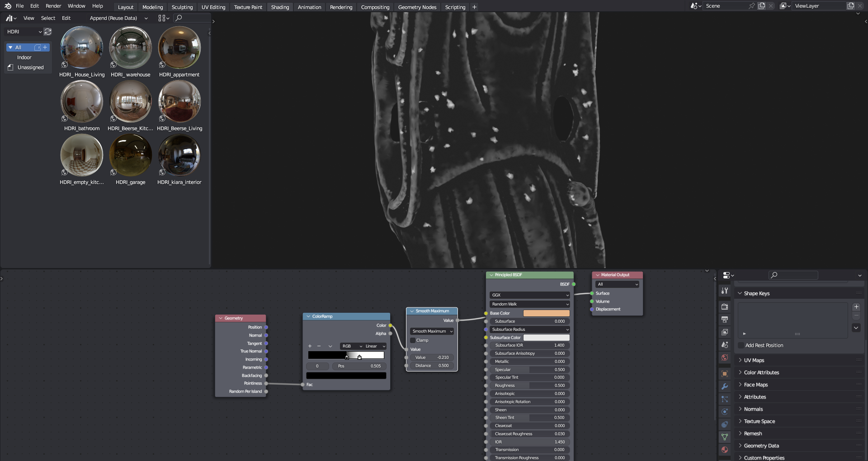Enable the Add Rest Position checkbox
The width and height of the screenshot is (868, 461).
tap(741, 345)
